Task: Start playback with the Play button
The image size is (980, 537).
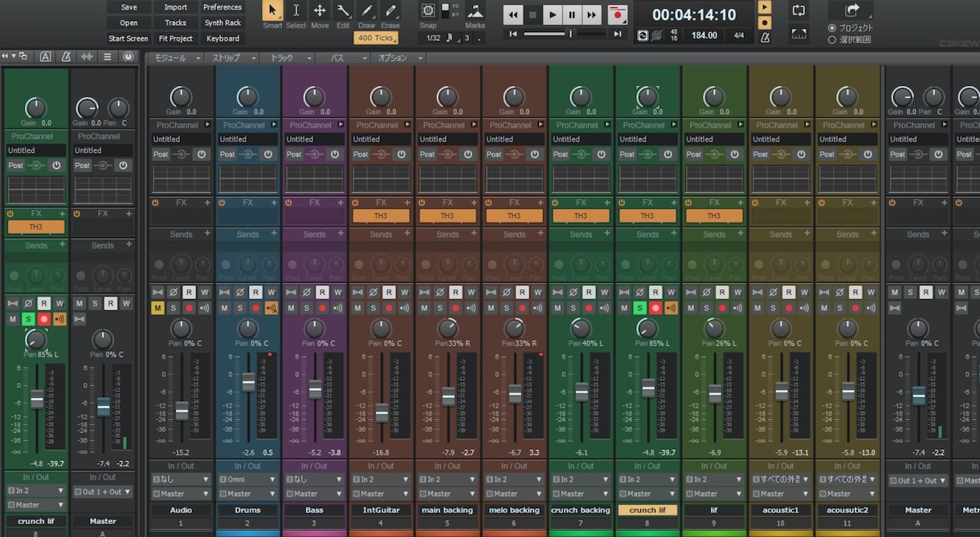Action: (x=552, y=14)
